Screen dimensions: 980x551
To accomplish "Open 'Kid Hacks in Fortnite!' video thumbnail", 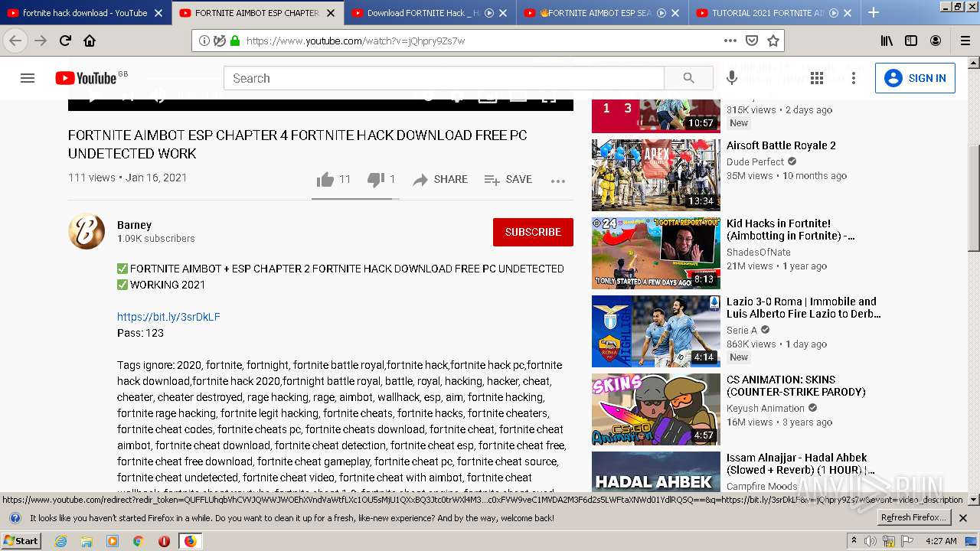I will tap(656, 253).
